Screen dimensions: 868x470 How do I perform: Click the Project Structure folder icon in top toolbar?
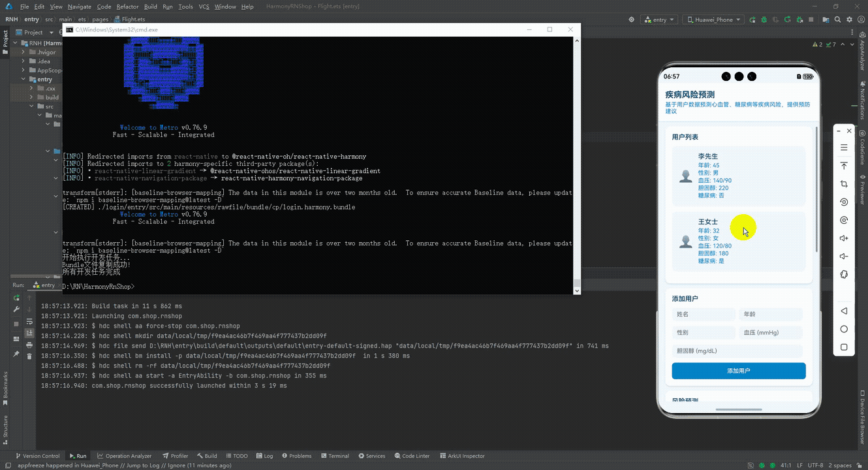pos(828,20)
